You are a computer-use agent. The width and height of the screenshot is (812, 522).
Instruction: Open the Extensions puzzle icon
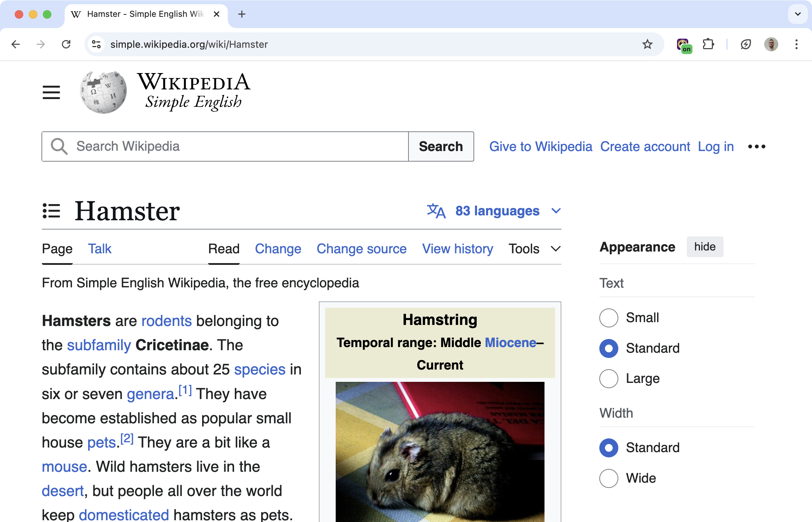tap(708, 44)
